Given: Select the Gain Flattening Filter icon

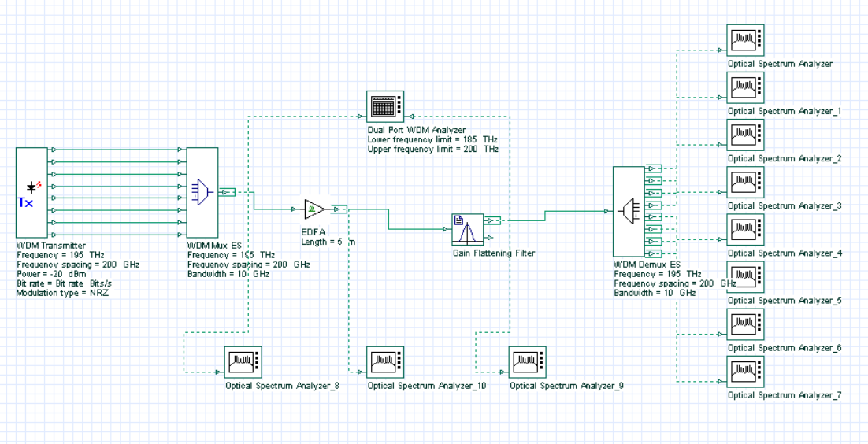Looking at the screenshot, I should 467,229.
